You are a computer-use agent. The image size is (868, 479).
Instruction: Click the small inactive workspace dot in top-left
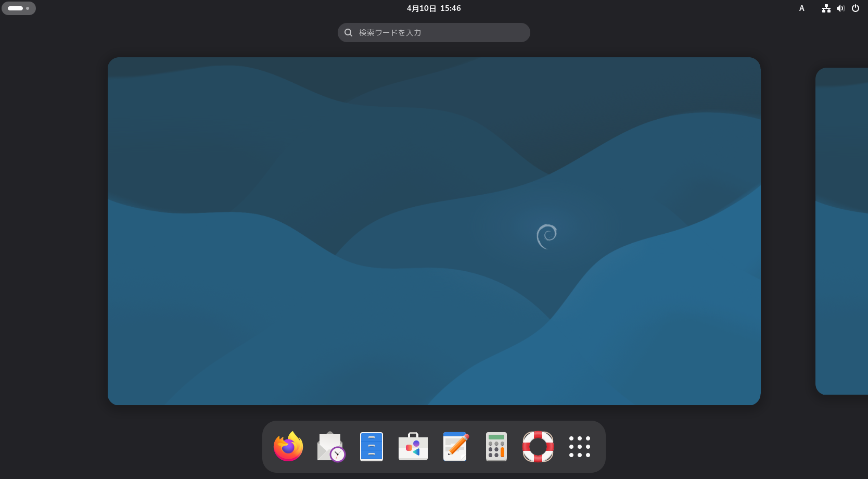click(x=28, y=8)
